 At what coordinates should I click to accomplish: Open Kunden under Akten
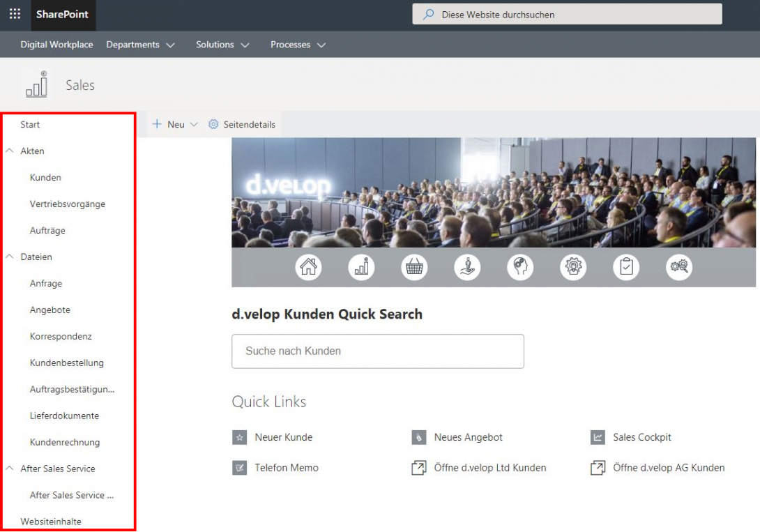coord(45,177)
